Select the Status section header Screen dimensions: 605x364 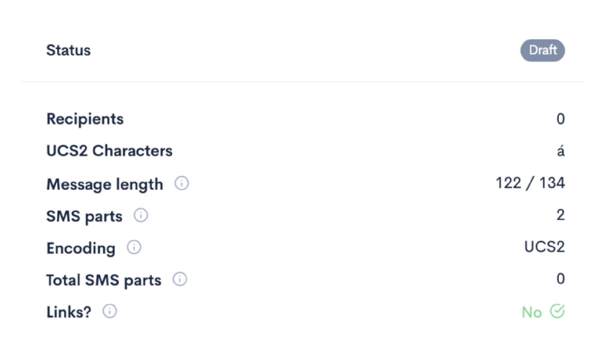[x=68, y=50]
